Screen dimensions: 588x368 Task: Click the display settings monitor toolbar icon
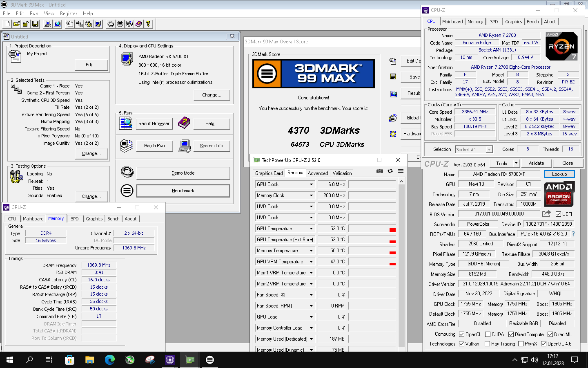[98, 24]
